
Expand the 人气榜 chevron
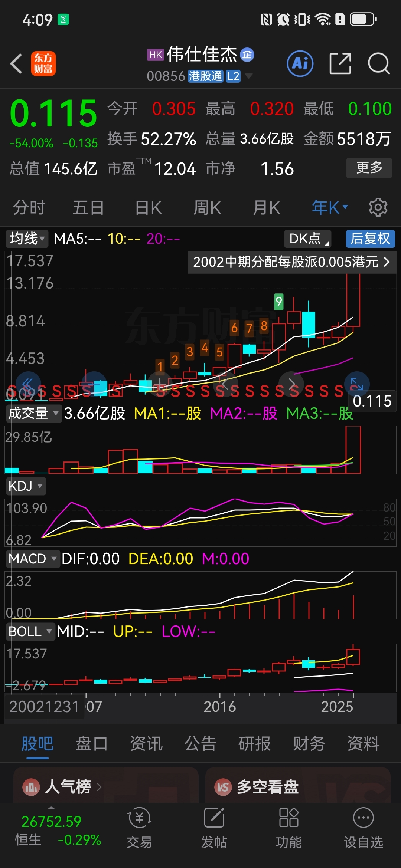click(x=99, y=787)
